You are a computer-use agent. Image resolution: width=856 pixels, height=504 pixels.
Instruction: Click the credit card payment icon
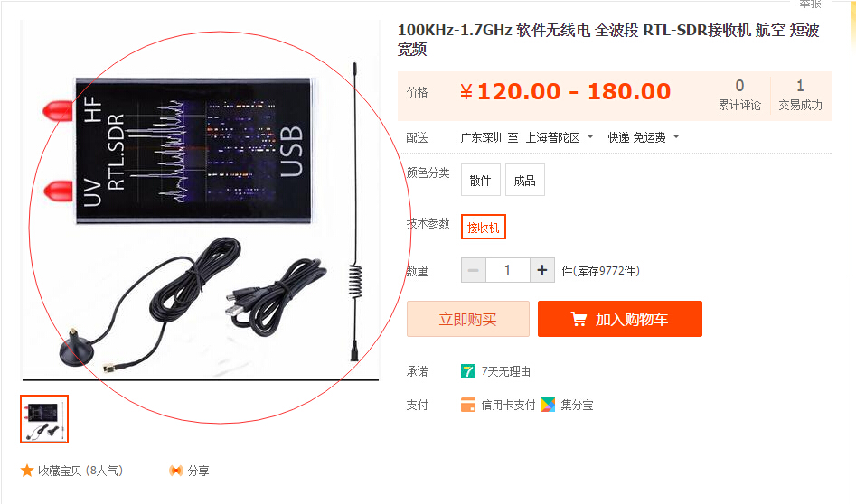tap(468, 405)
